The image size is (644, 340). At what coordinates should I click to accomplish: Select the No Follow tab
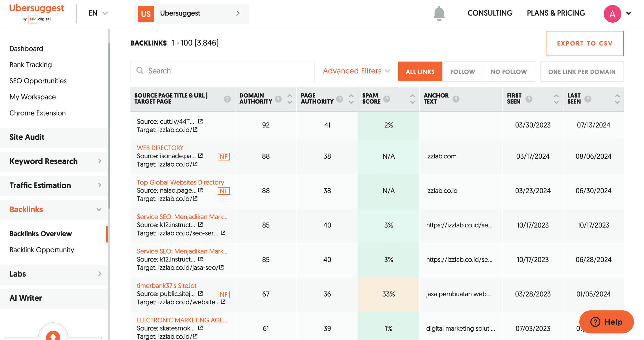[x=509, y=71]
